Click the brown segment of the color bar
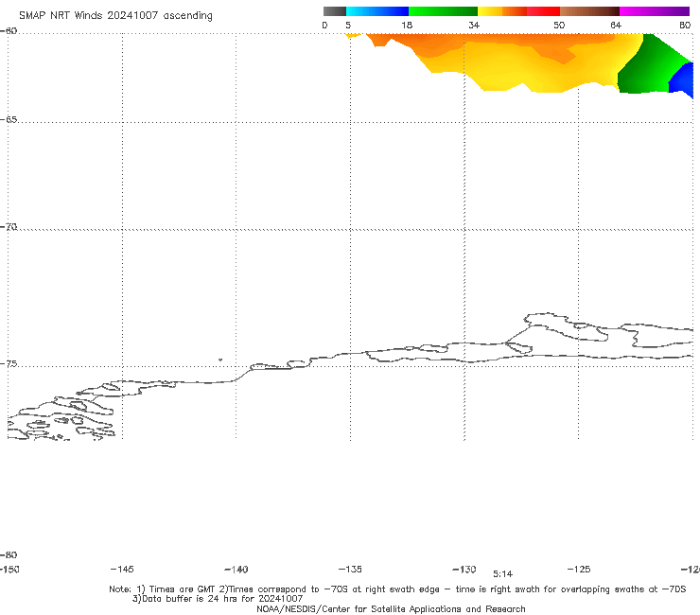Viewport: 700px width, 615px height. [x=589, y=11]
